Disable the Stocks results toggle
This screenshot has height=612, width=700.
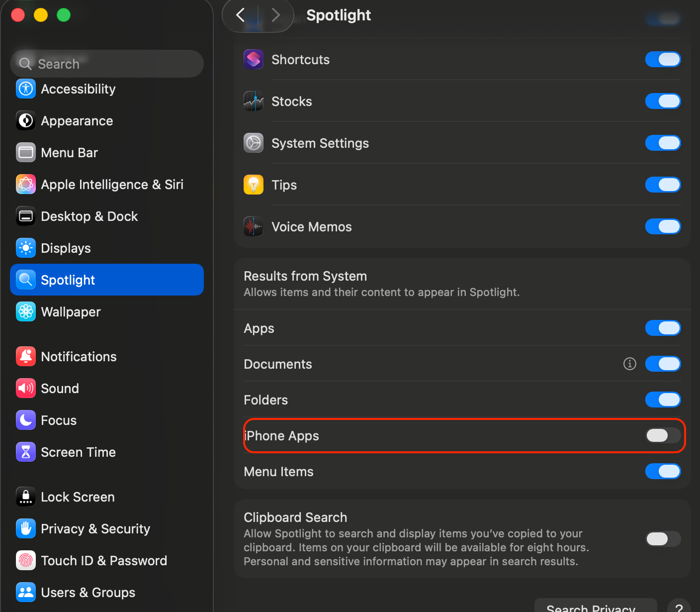tap(663, 102)
